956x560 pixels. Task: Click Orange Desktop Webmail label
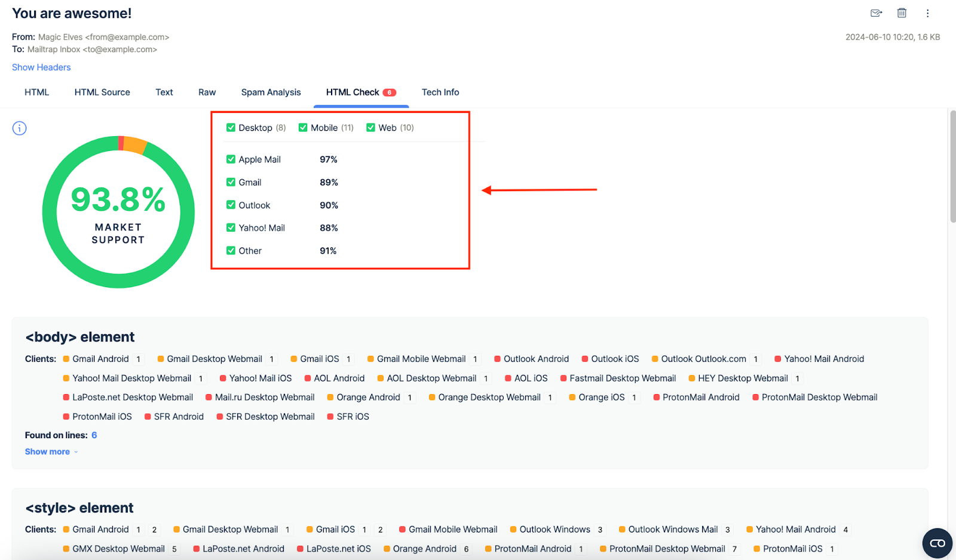[x=489, y=397]
